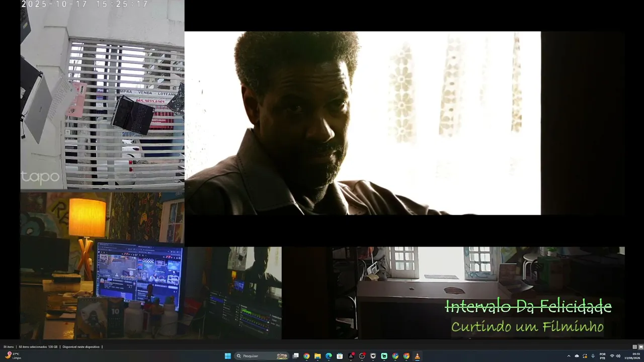
Task: Switch to VLC media player on the taskbar
Action: click(417, 356)
